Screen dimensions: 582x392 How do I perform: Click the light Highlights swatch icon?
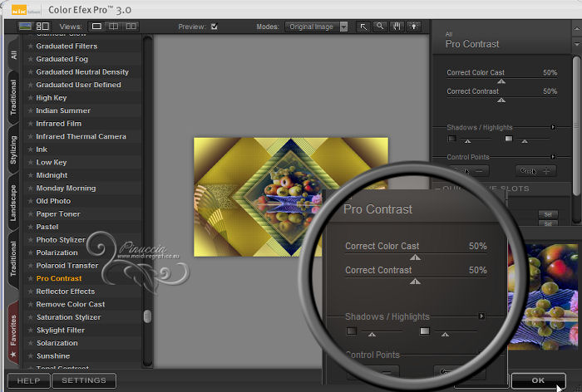[x=509, y=139]
